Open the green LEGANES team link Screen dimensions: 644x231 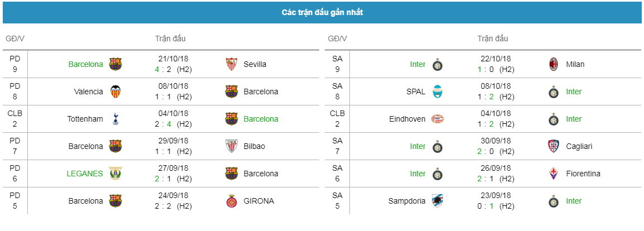85,174
